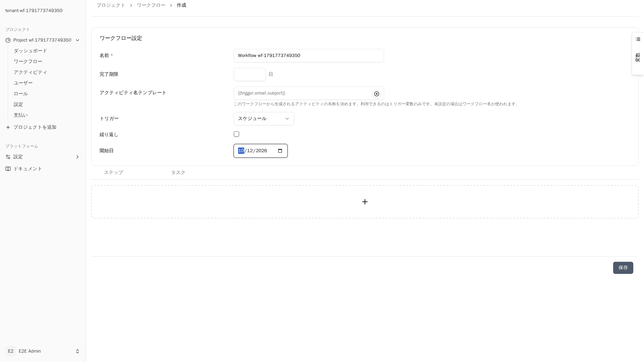Screen dimensions: 644x362
Task: Click the plus icon beside プロジェクトを追加
Action: pos(8,127)
